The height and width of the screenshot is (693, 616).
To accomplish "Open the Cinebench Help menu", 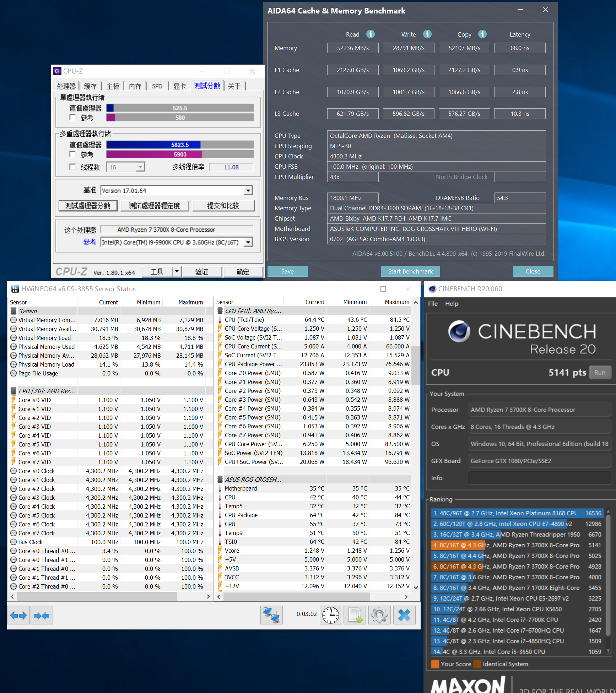I will pyautogui.click(x=452, y=304).
